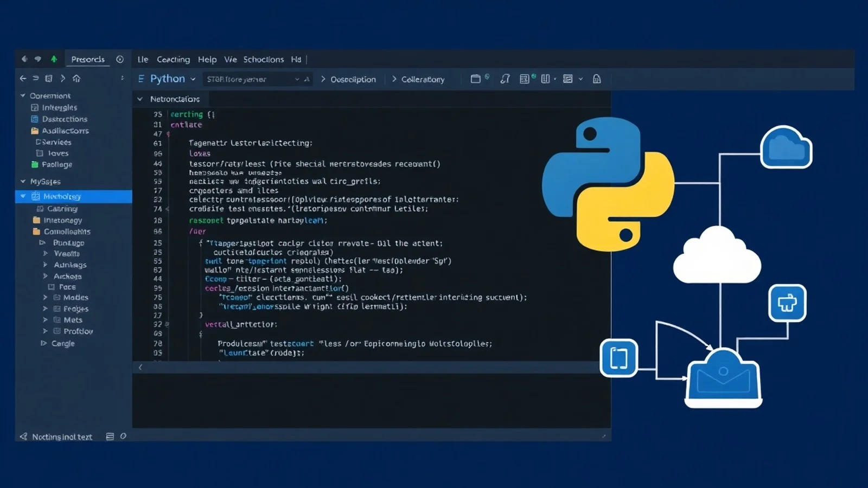This screenshot has width=868, height=488.
Task: Click the laptop mail icon in diagram
Action: pos(723,378)
